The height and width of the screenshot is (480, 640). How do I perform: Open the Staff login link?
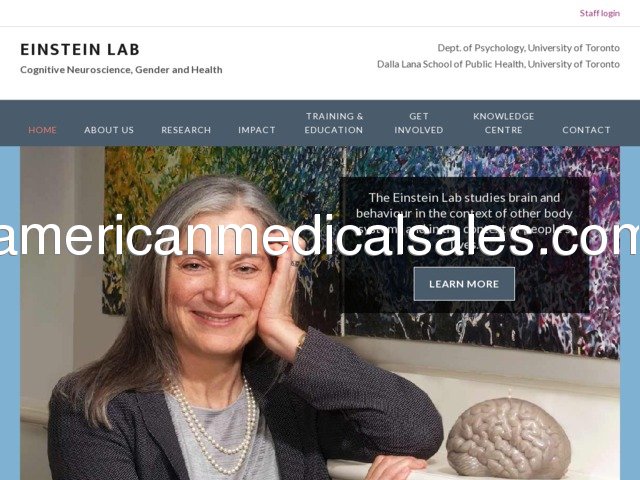(600, 13)
